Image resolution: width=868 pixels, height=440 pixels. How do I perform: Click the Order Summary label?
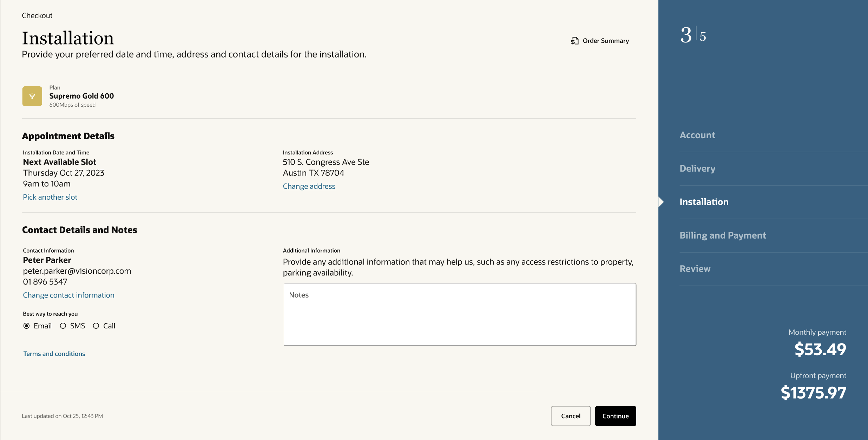click(606, 41)
